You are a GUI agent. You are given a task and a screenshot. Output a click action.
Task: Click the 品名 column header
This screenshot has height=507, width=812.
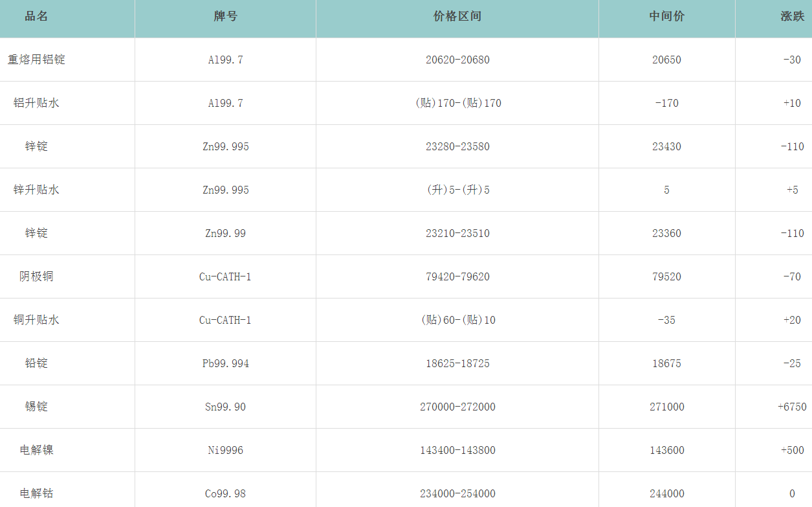pos(36,17)
